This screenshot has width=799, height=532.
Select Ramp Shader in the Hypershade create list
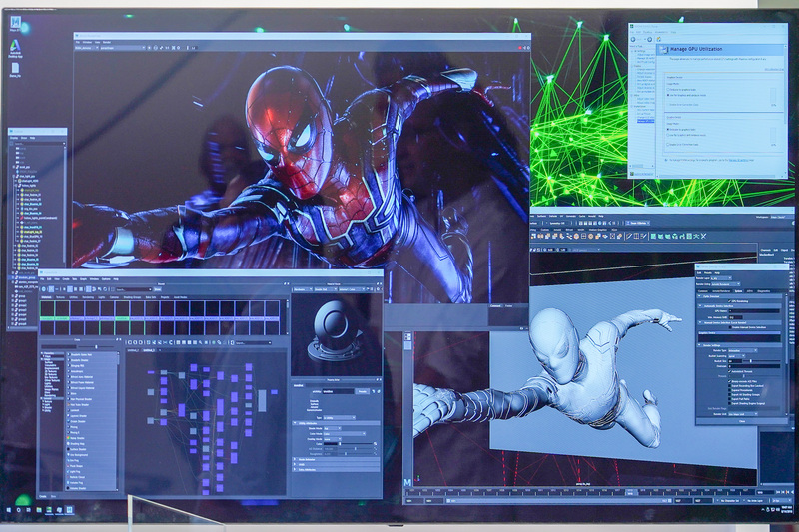pyautogui.click(x=92, y=438)
